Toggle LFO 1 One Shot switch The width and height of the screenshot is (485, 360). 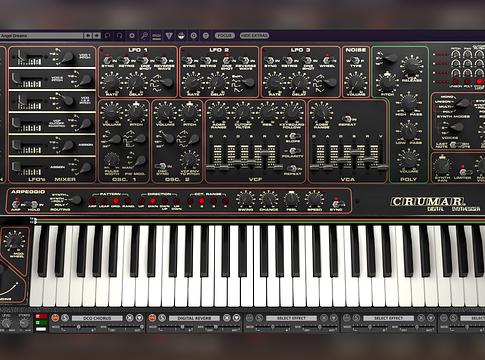tap(143, 61)
